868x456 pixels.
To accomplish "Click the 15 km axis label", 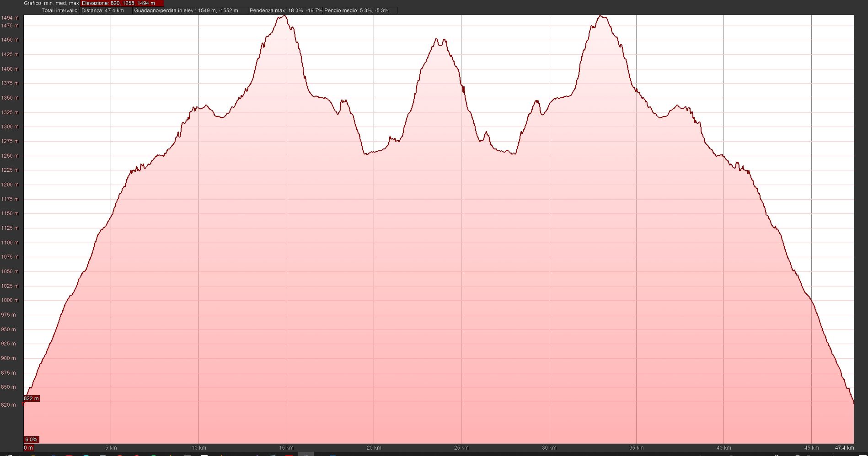I will 286,448.
